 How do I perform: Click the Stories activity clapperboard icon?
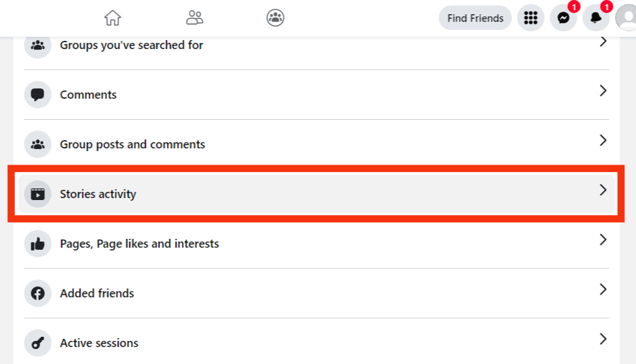click(x=37, y=194)
